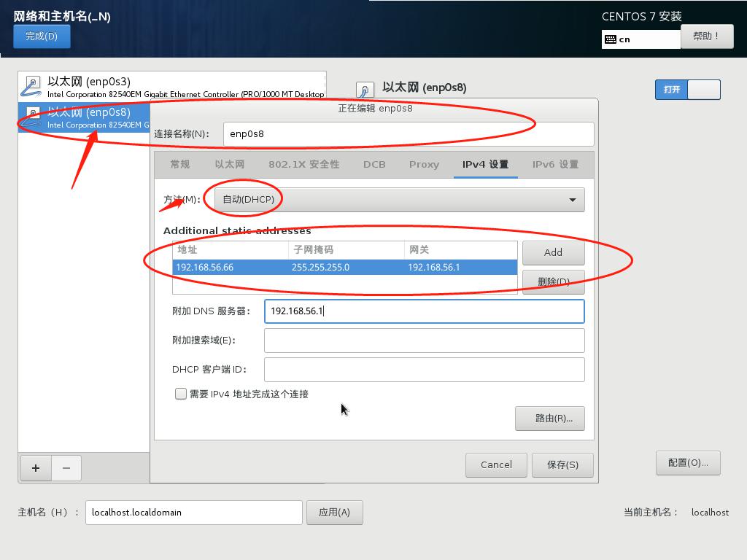Click netmask cell 255.255.255.0
This screenshot has width=747, height=560.
346,267
